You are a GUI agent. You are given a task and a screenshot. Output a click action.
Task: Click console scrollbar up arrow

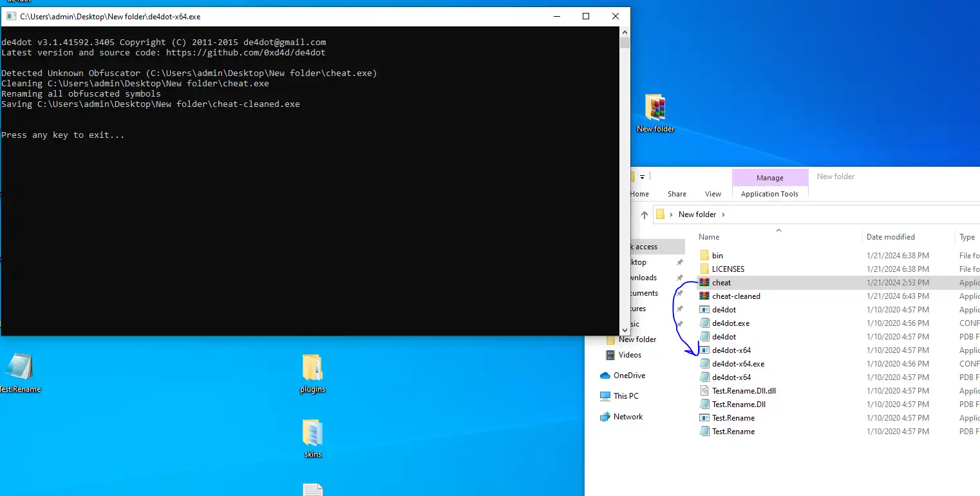pos(625,32)
